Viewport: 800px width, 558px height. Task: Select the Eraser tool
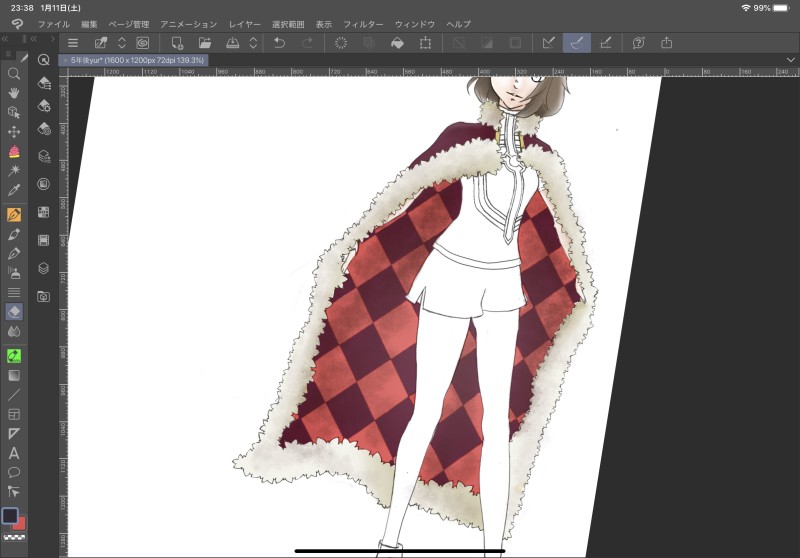[14, 311]
